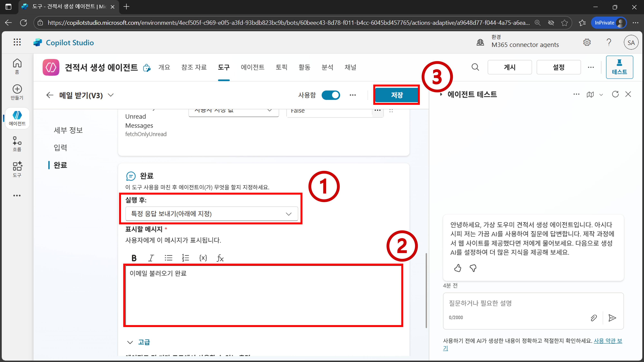Insert a bulleted list in the message
The image size is (644, 362).
tap(169, 258)
